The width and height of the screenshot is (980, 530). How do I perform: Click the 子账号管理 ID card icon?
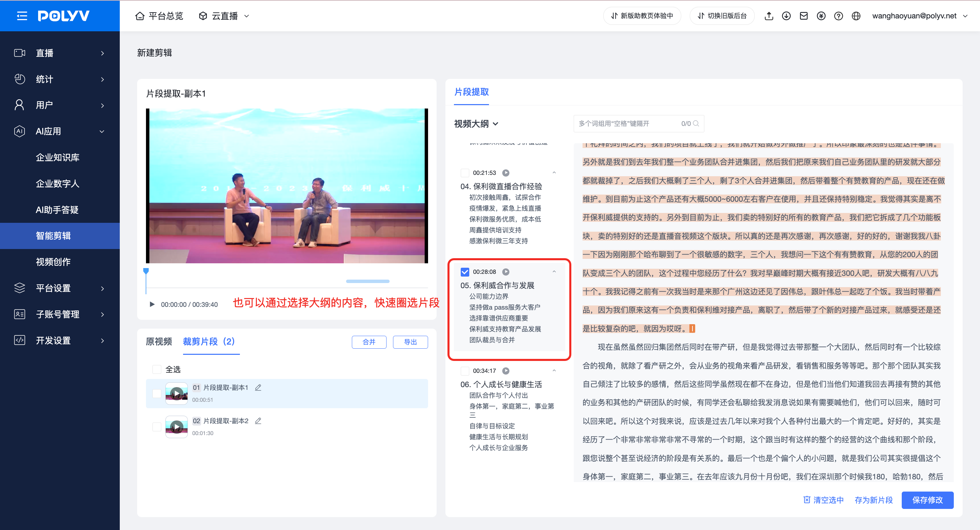click(x=19, y=314)
